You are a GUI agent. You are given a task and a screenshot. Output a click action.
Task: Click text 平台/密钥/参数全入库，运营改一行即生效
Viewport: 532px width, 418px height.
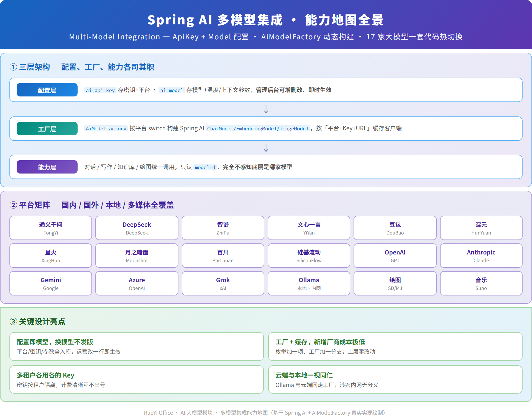tap(69, 351)
